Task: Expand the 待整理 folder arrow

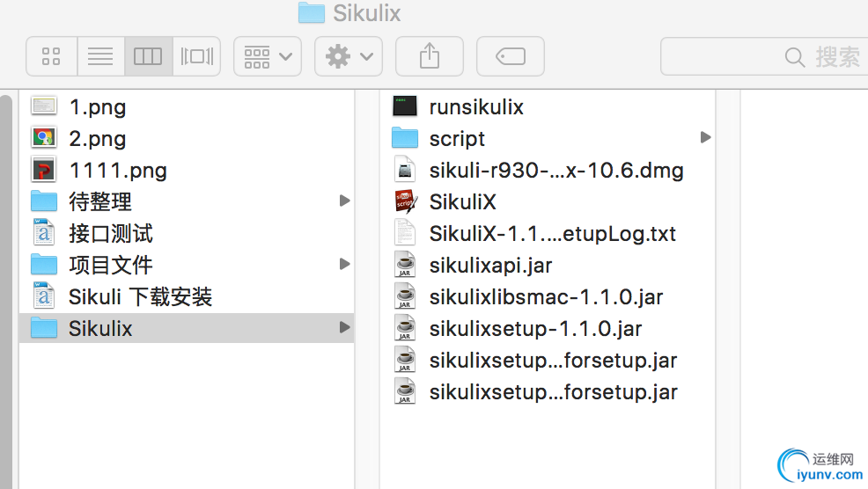Action: pyautogui.click(x=344, y=201)
